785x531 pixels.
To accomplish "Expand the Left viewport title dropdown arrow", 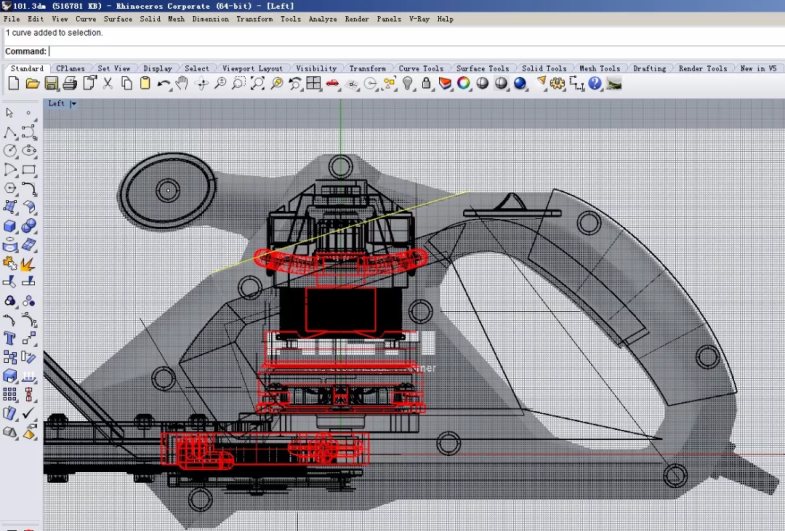I will tap(73, 103).
